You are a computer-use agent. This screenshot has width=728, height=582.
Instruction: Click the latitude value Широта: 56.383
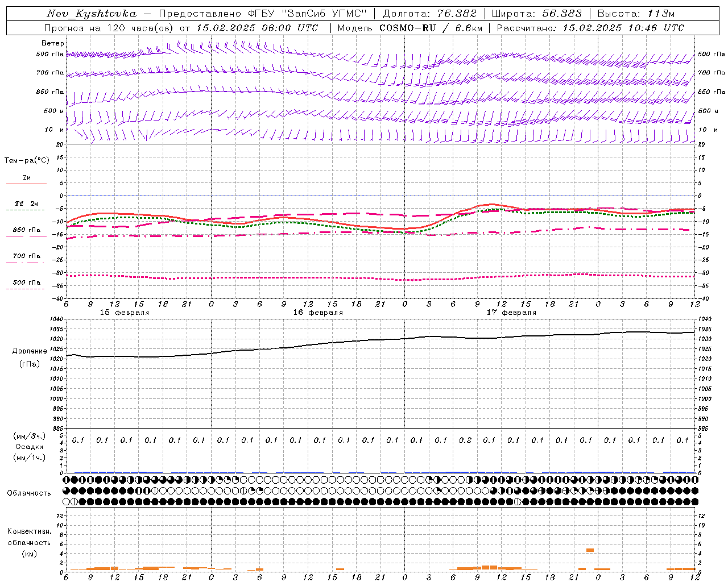point(537,14)
